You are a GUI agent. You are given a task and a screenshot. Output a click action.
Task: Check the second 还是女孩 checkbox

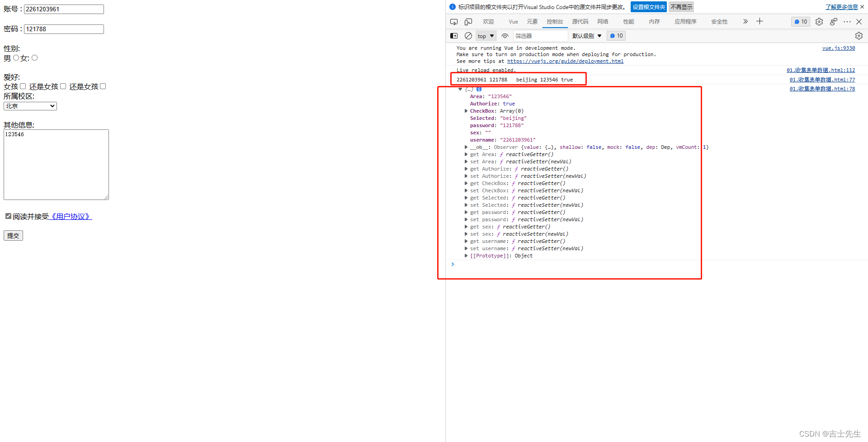(x=63, y=86)
